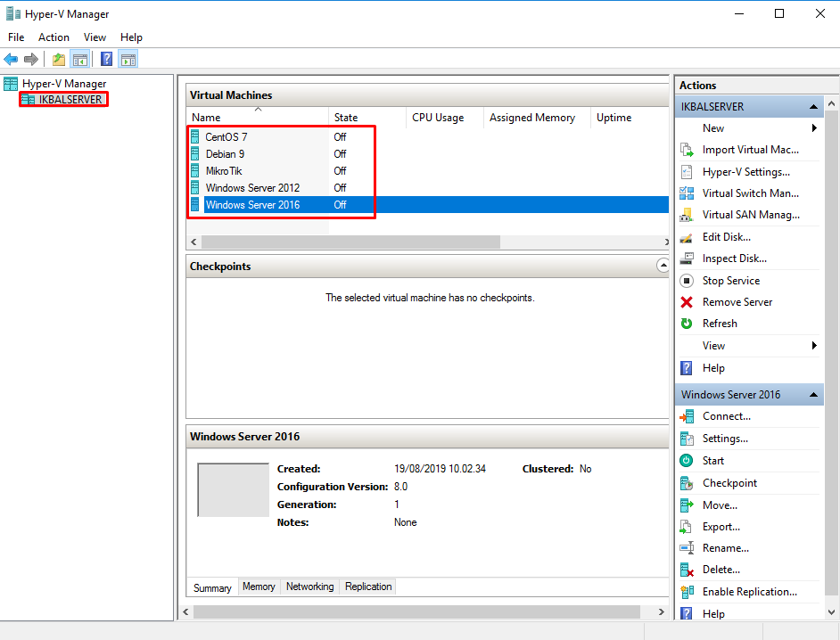Select IKBALSERVER in the tree
Viewport: 840px width, 640px height.
(x=70, y=100)
